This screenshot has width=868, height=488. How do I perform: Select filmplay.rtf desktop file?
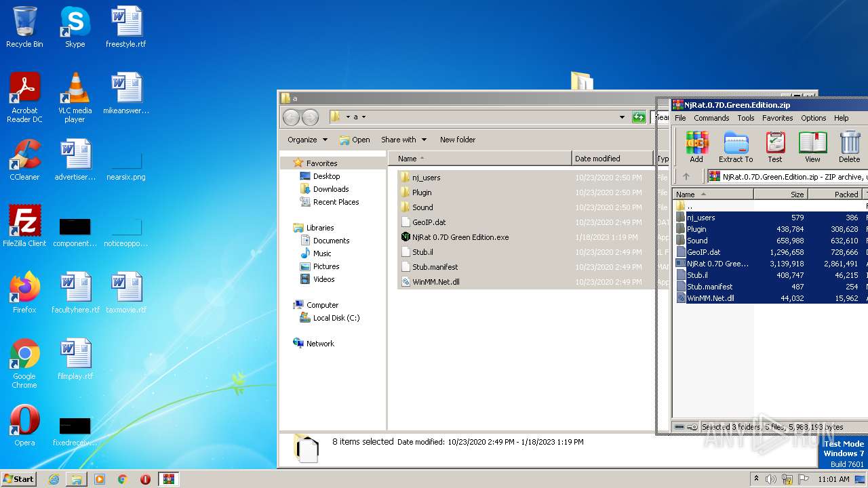(x=75, y=359)
